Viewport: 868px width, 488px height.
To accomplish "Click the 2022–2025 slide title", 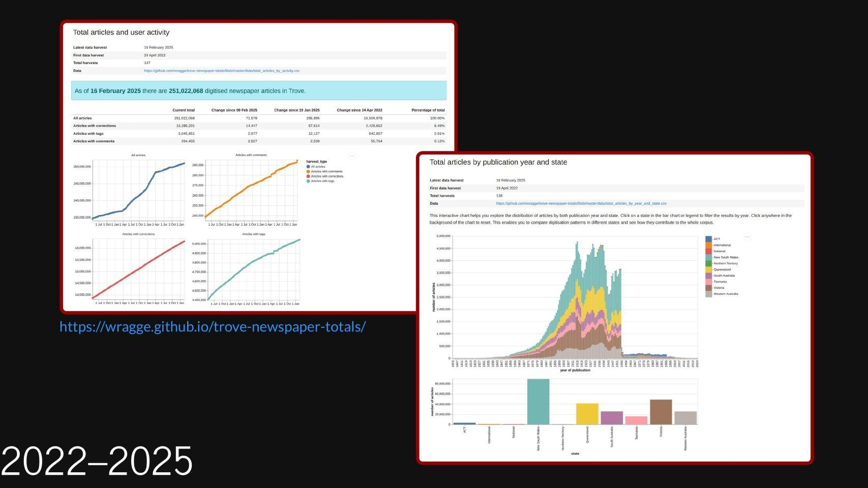I will coord(97,461).
